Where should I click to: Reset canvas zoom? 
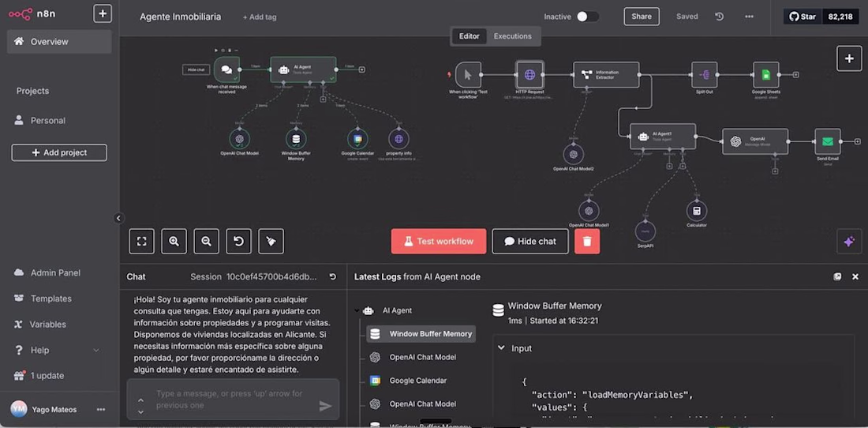click(x=238, y=242)
